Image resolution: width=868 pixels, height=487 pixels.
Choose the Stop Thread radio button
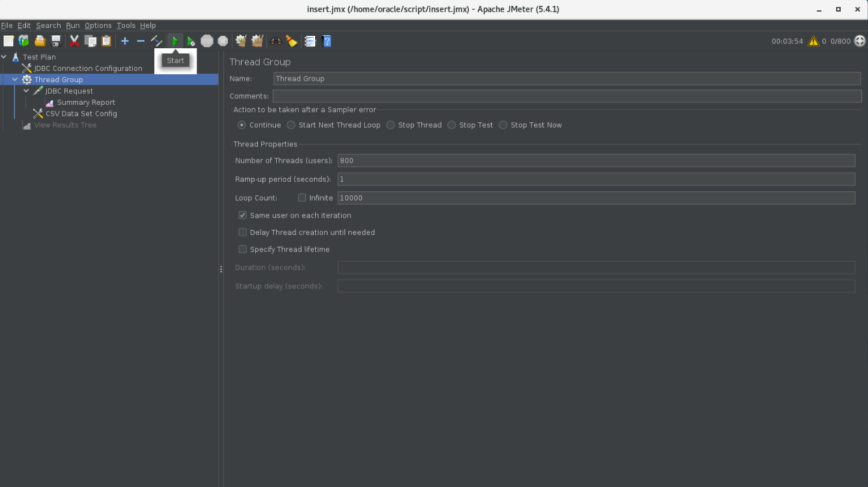pyautogui.click(x=391, y=125)
